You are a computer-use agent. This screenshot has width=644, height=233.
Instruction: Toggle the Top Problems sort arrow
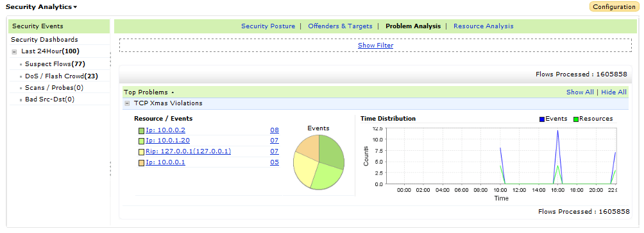[173, 92]
